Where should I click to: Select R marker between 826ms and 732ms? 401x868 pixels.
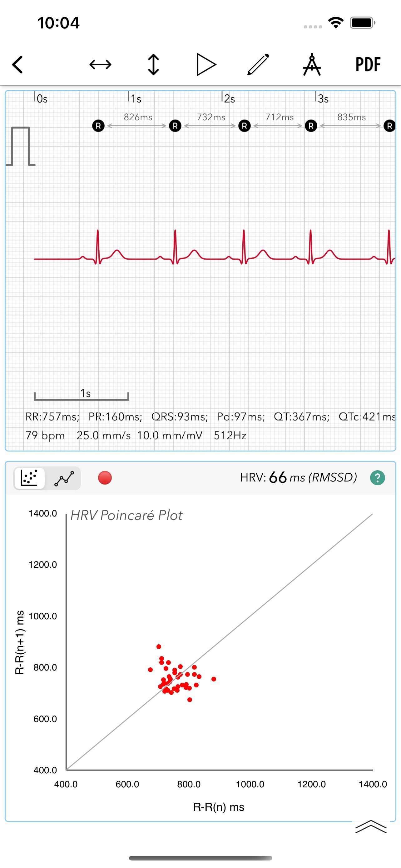point(175,126)
